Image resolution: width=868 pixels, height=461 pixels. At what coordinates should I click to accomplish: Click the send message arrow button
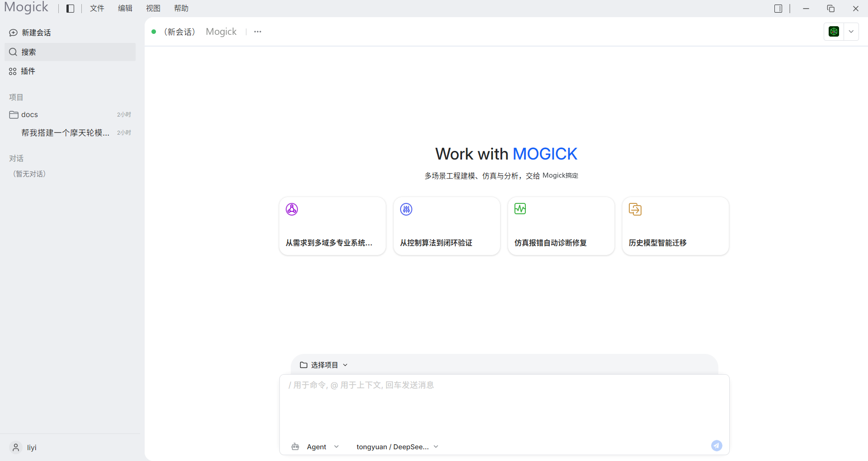pyautogui.click(x=717, y=446)
